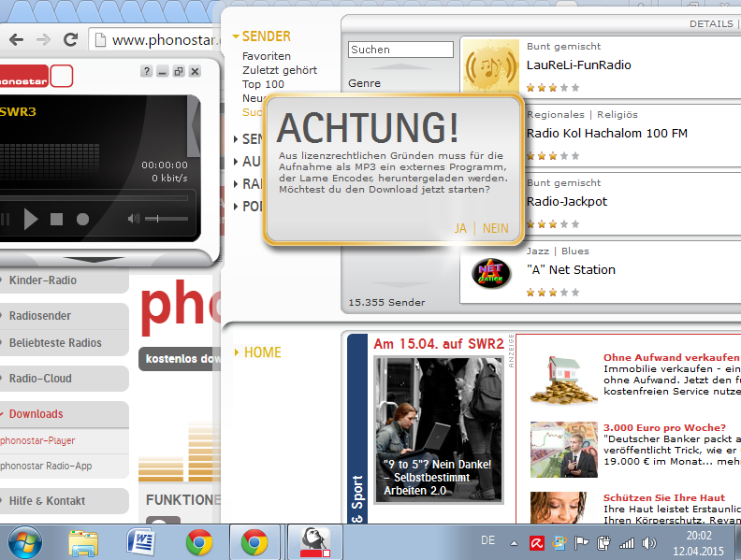Click the www.phonostar address bar
The height and width of the screenshot is (560, 741).
tap(155, 40)
